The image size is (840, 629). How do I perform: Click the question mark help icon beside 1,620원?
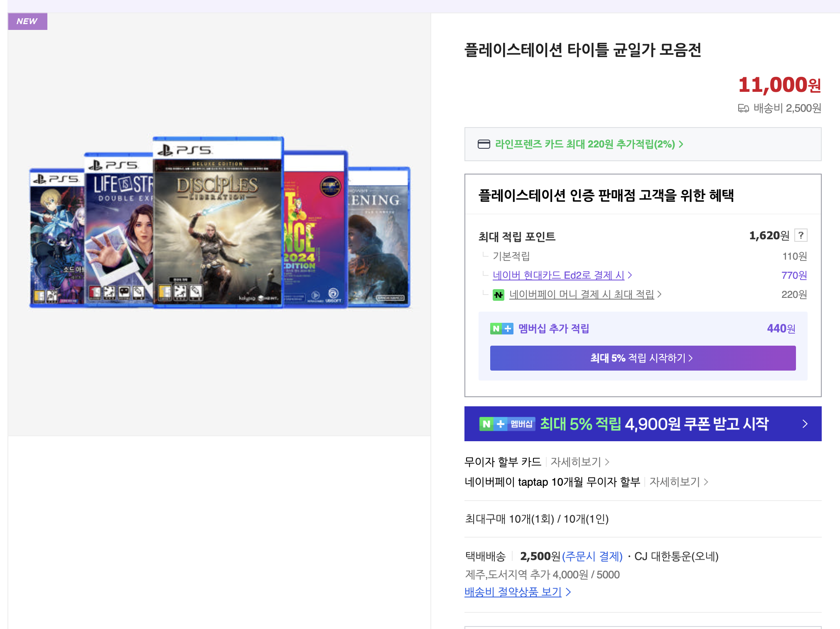click(801, 235)
